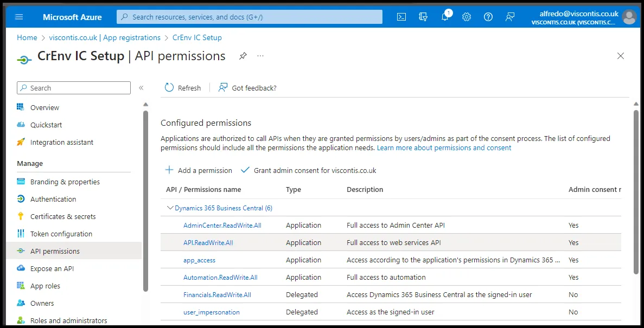Open the account avatar menu
This screenshot has width=644, height=328.
coord(629,17)
